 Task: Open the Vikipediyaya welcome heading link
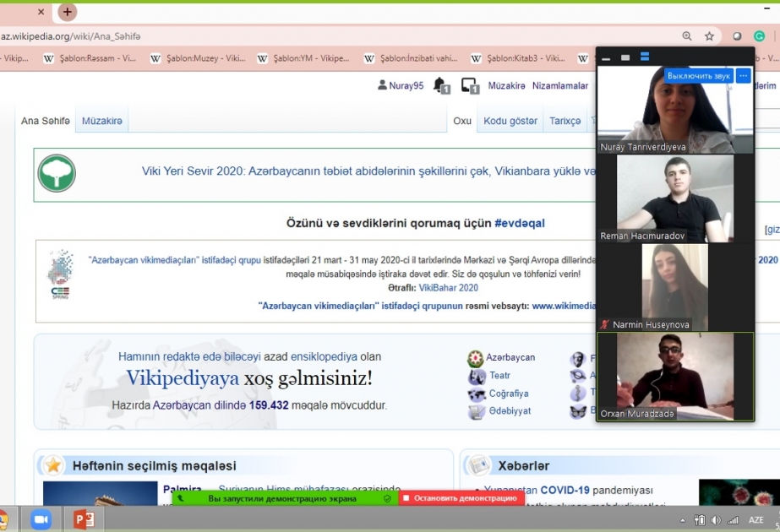tap(183, 378)
